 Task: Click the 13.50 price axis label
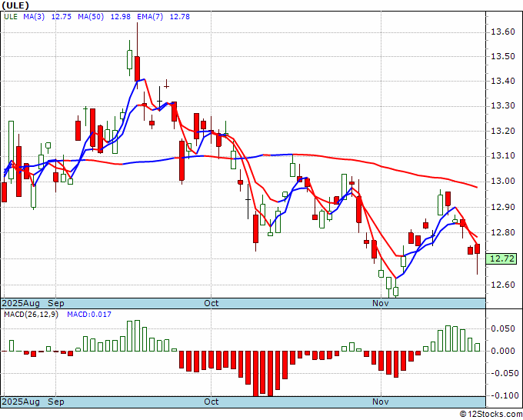pyautogui.click(x=503, y=56)
